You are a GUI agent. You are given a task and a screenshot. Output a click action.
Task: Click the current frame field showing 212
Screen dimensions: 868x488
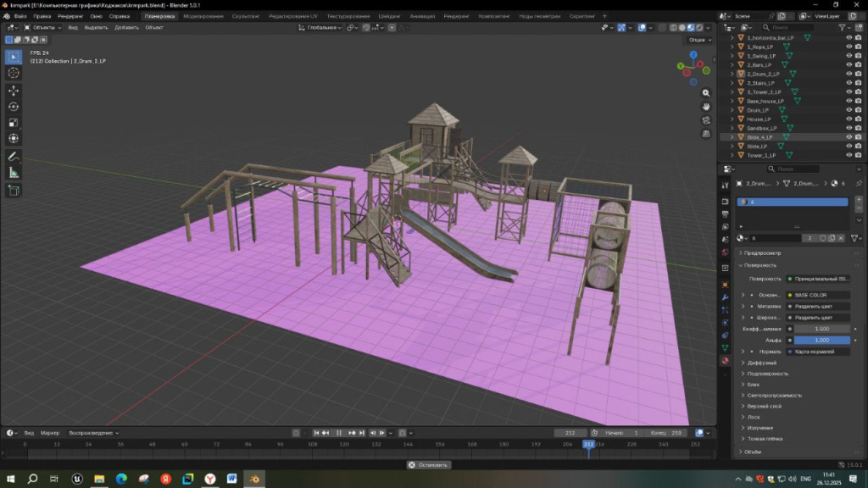click(570, 433)
